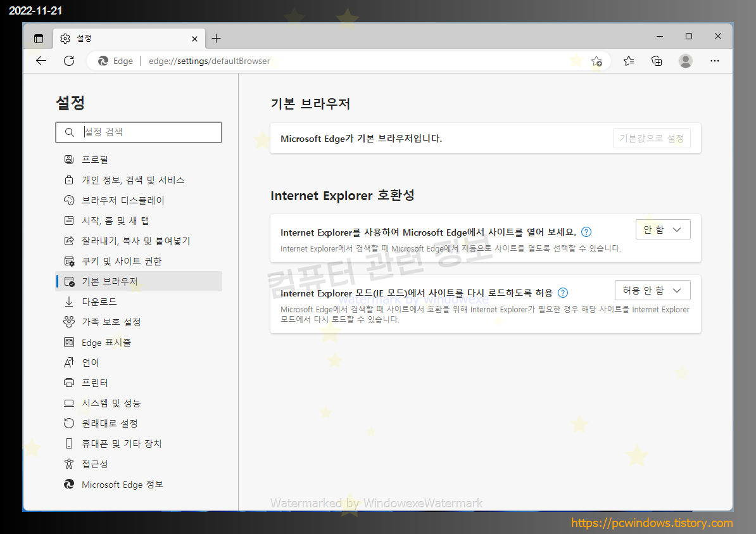
Task: Click the 'Microsoft Edge가 기본 브라우저입니다.' text
Action: [x=361, y=139]
